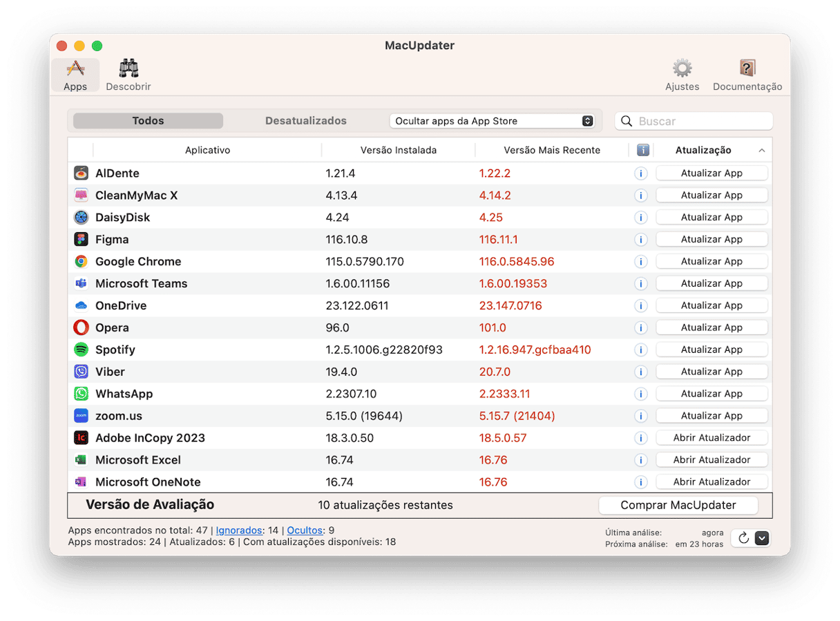Select the Google Chrome row name
The image size is (840, 621).
click(138, 262)
